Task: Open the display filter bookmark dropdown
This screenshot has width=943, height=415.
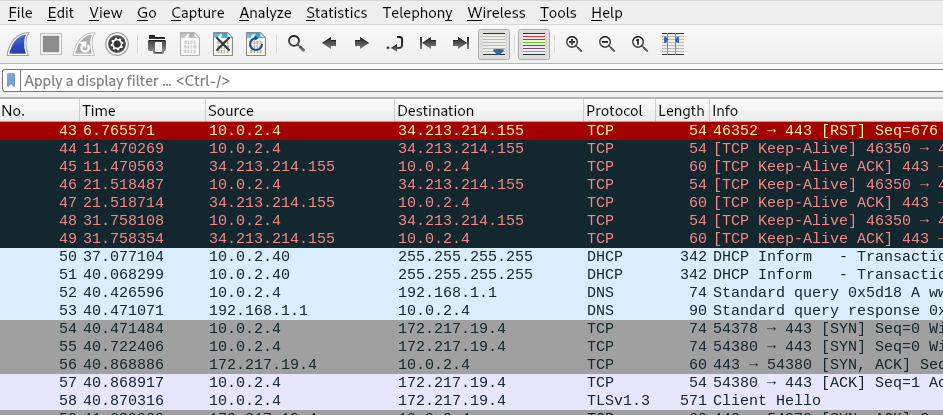Action: tap(11, 80)
